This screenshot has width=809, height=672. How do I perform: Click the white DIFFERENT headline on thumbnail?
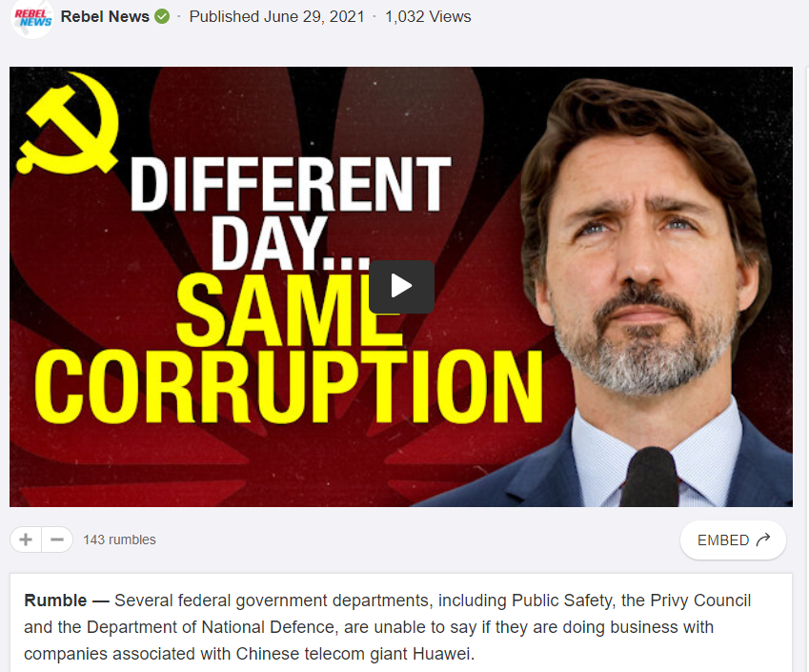(291, 184)
